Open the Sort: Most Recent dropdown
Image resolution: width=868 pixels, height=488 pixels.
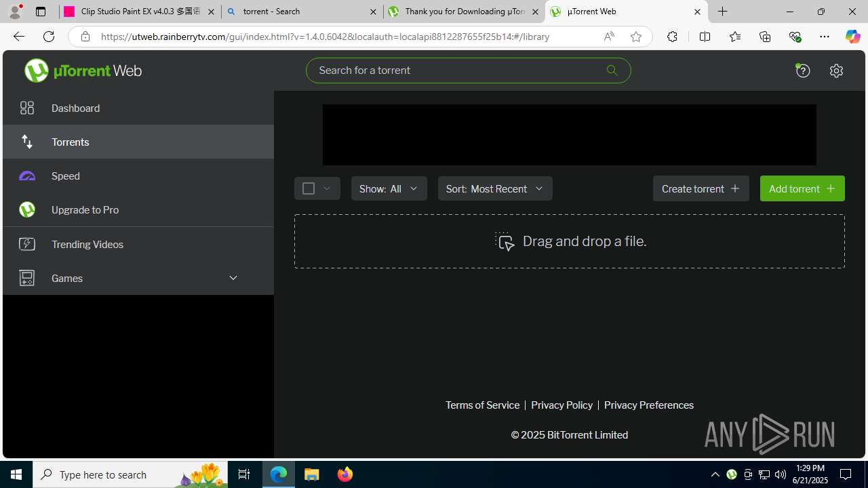point(495,188)
